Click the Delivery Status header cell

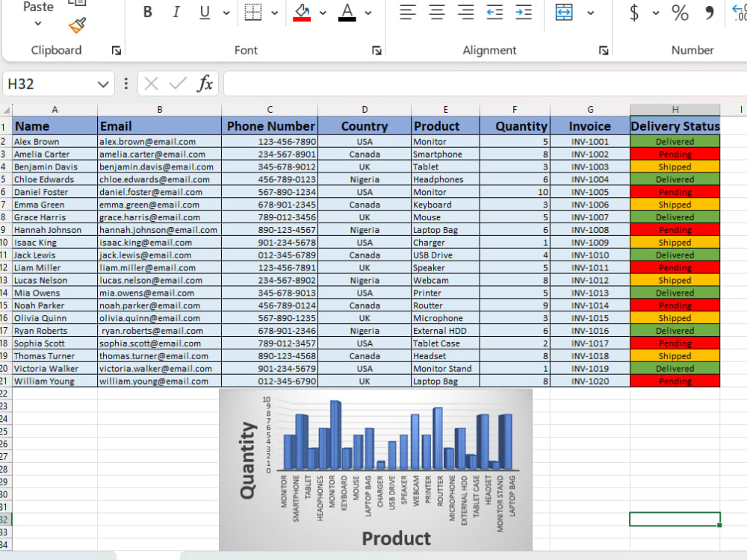[x=675, y=126]
